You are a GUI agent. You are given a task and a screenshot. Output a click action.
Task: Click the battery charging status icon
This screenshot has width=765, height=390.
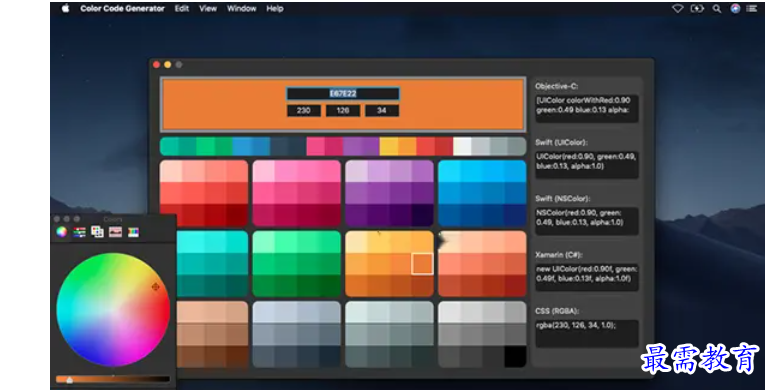click(x=697, y=8)
